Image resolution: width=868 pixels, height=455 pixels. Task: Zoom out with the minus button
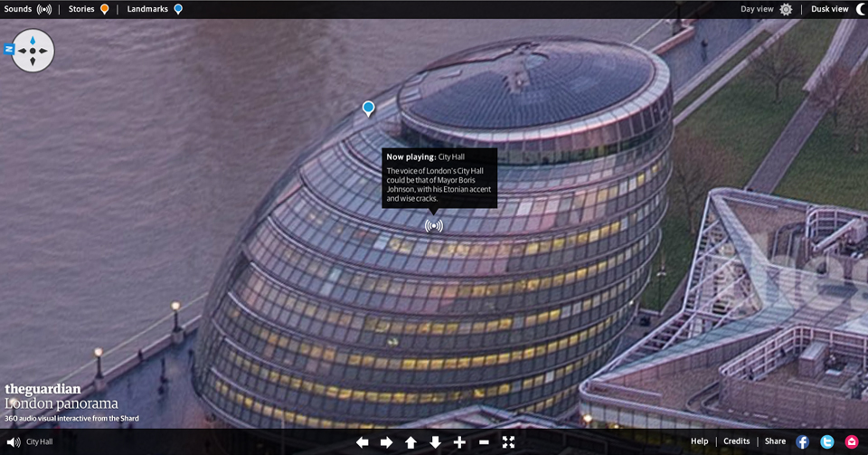pyautogui.click(x=484, y=441)
